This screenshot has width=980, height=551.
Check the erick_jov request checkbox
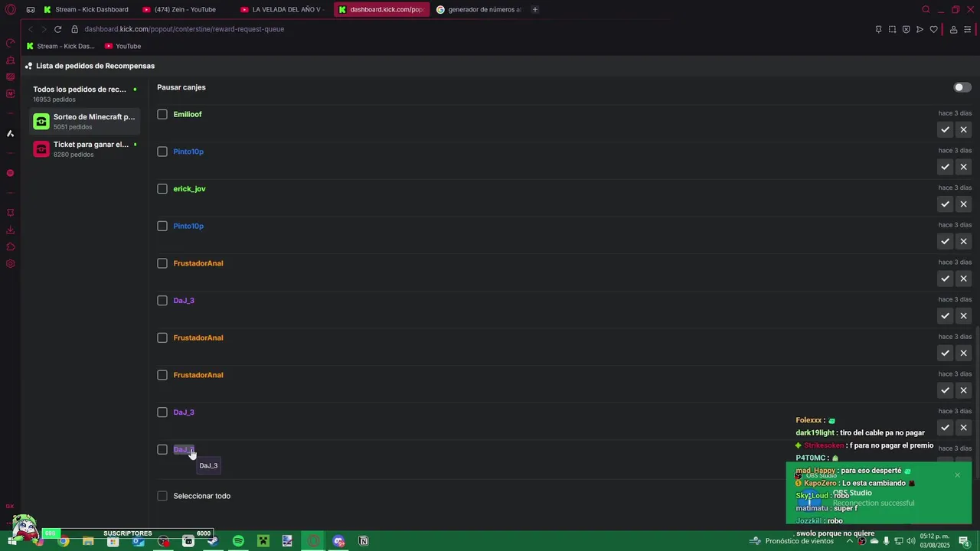162,189
